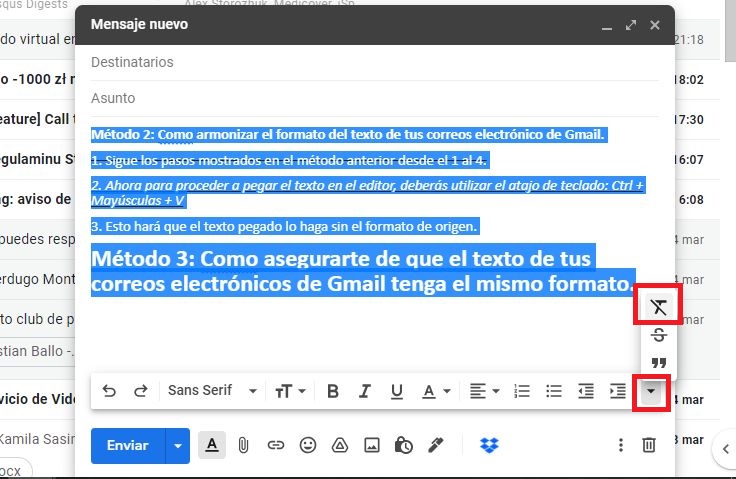Toggle confidential mode lock-clock icon

click(x=404, y=445)
